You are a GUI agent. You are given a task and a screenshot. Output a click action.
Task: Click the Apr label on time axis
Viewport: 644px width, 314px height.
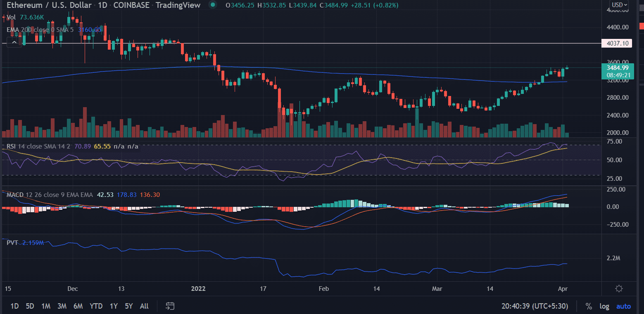click(x=562, y=288)
